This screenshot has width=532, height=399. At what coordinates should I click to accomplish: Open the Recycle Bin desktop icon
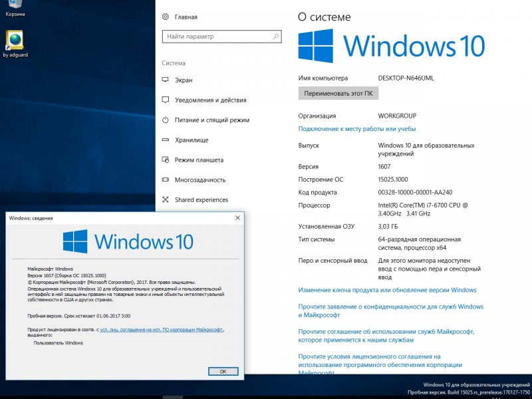[15, 9]
